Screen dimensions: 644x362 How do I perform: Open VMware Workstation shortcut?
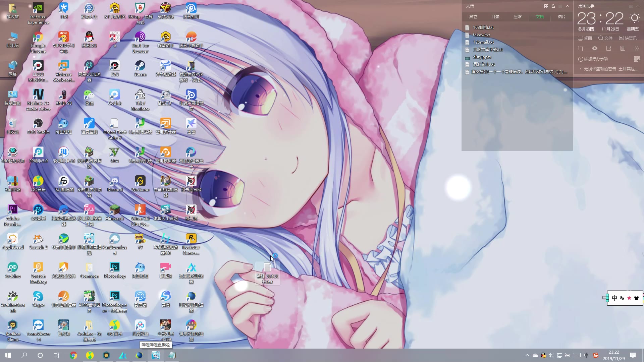[x=64, y=71]
